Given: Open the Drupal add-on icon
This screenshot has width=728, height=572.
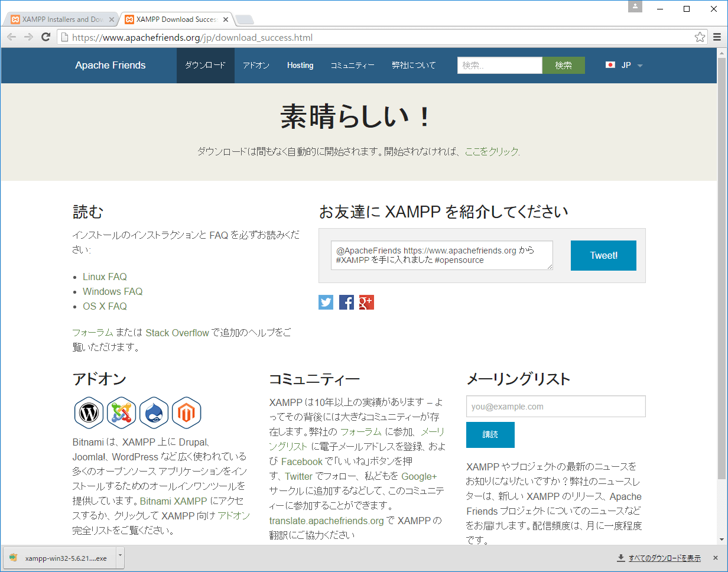Looking at the screenshot, I should point(154,412).
